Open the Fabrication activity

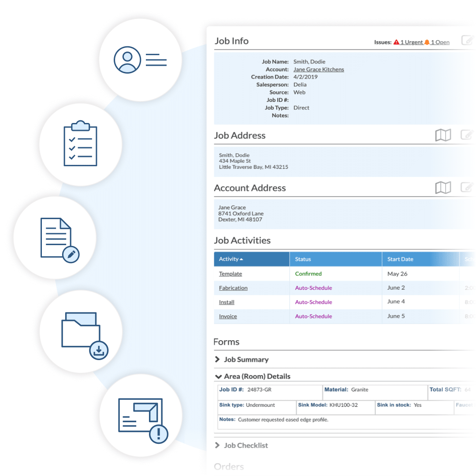233,288
